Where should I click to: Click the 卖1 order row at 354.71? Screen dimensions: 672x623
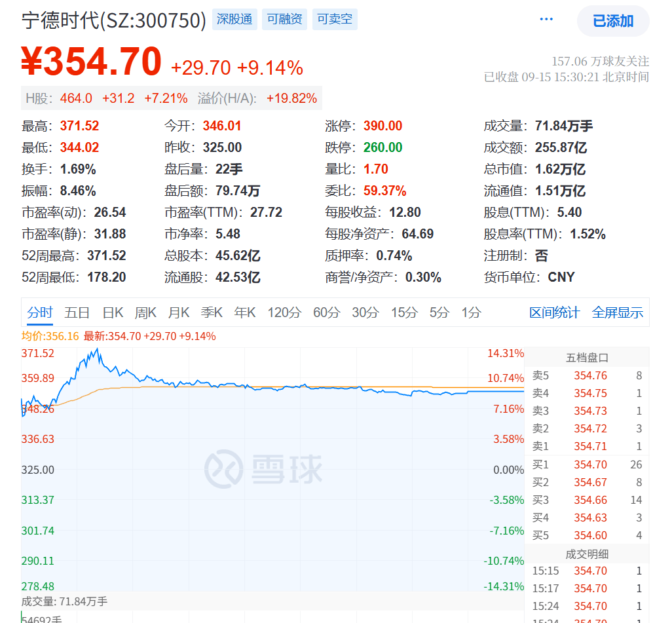(x=587, y=446)
